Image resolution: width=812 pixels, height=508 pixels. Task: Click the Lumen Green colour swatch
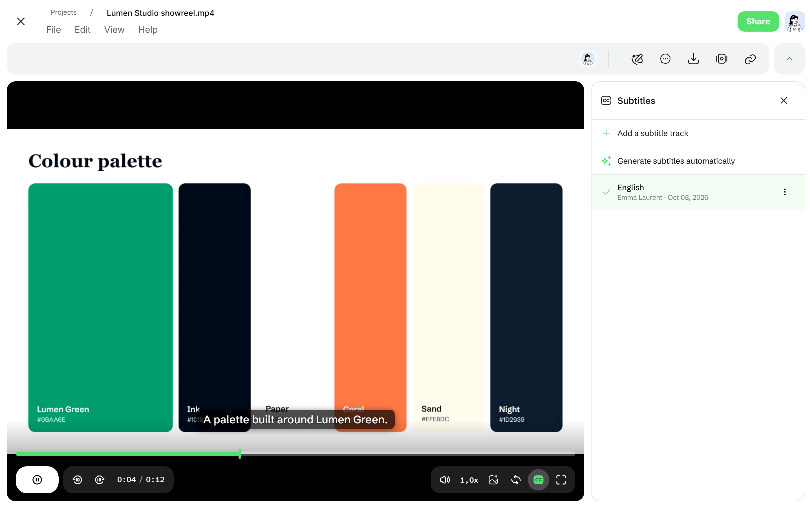100,307
